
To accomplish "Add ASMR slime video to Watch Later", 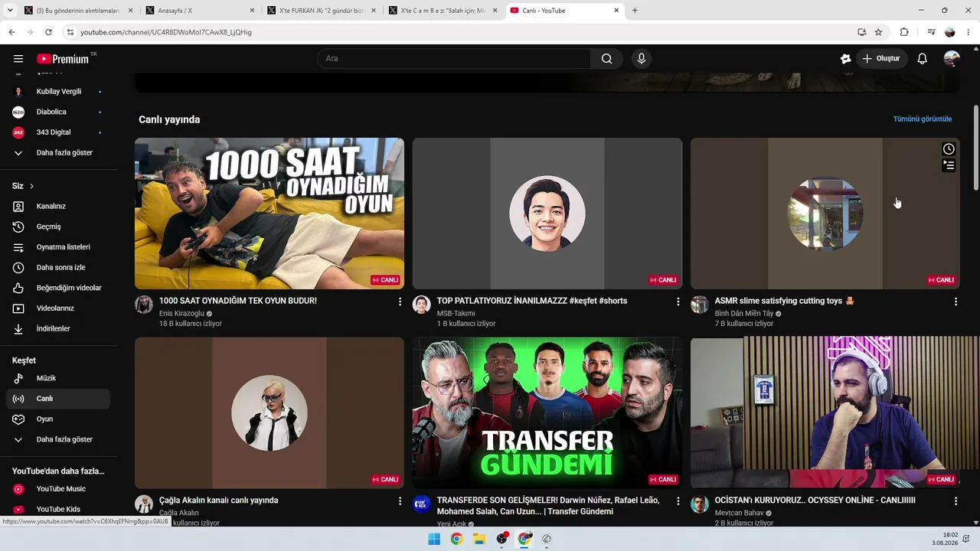I will point(949,149).
